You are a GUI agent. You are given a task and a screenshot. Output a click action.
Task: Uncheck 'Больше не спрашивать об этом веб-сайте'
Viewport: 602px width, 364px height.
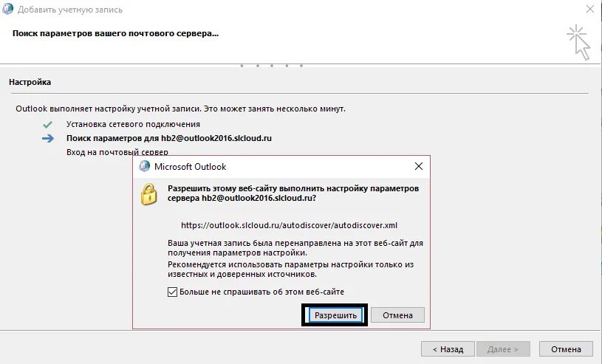172,292
